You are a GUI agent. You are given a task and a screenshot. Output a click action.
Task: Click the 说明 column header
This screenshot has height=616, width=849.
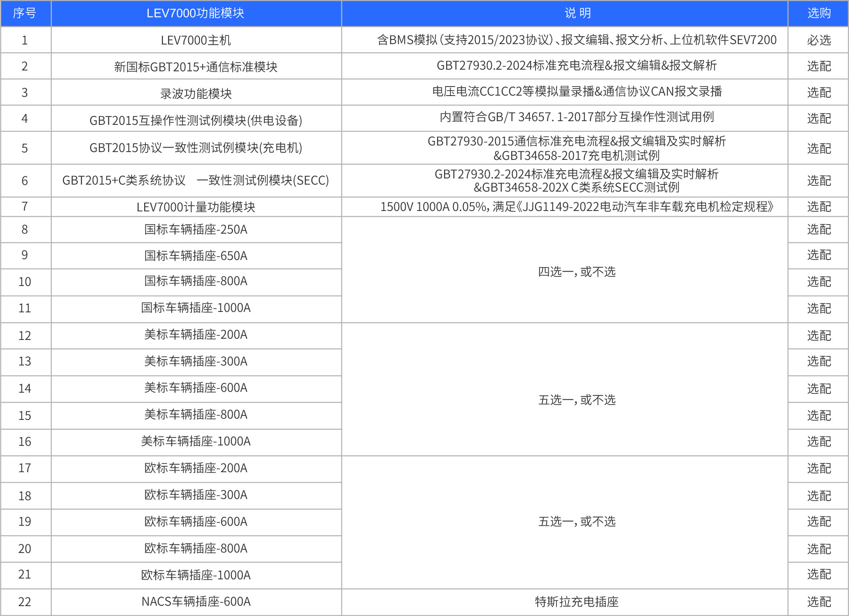coord(577,13)
